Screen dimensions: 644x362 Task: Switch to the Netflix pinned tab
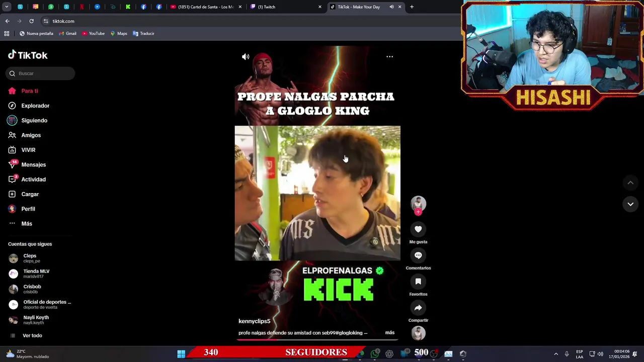tap(82, 7)
